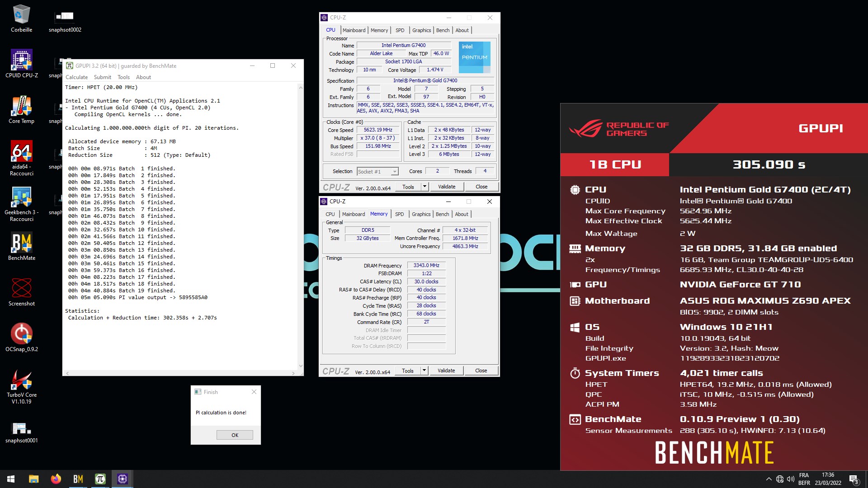Open aida64 shortcut on desktop

[21, 158]
